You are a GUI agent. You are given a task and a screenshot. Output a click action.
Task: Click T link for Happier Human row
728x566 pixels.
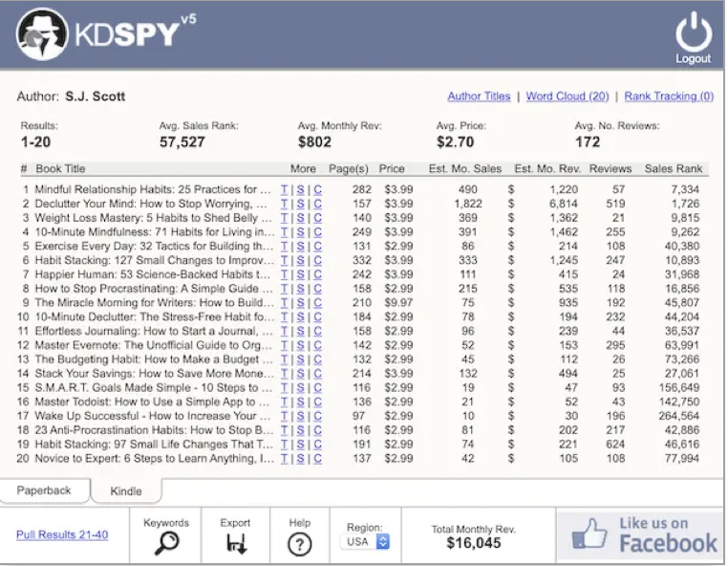coord(284,274)
